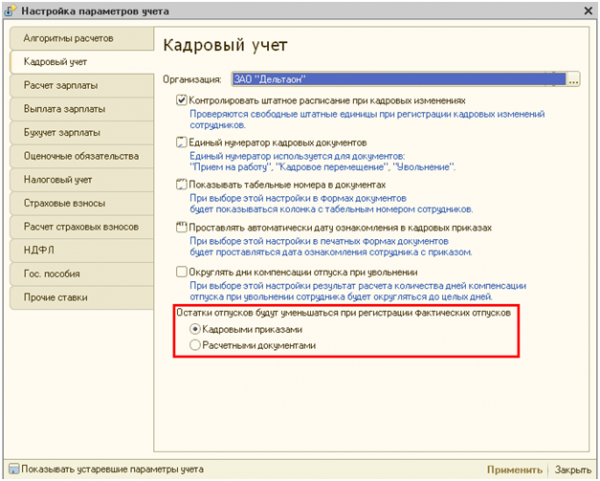600x481 pixels.
Task: Enable Показывать табельные номера в документах
Action: 181,185
